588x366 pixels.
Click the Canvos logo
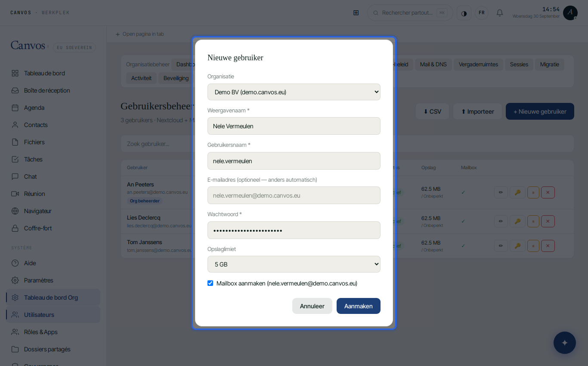[x=28, y=46]
